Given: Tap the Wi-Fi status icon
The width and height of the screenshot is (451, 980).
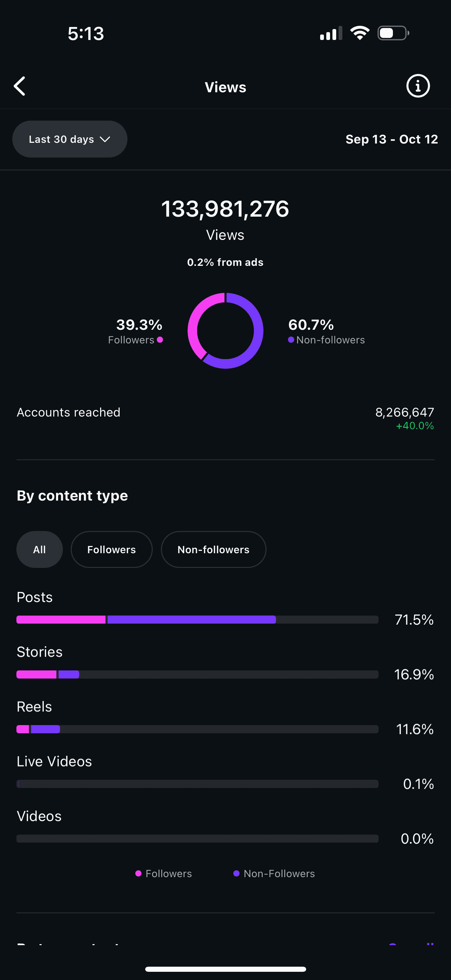Looking at the screenshot, I should tap(360, 33).
